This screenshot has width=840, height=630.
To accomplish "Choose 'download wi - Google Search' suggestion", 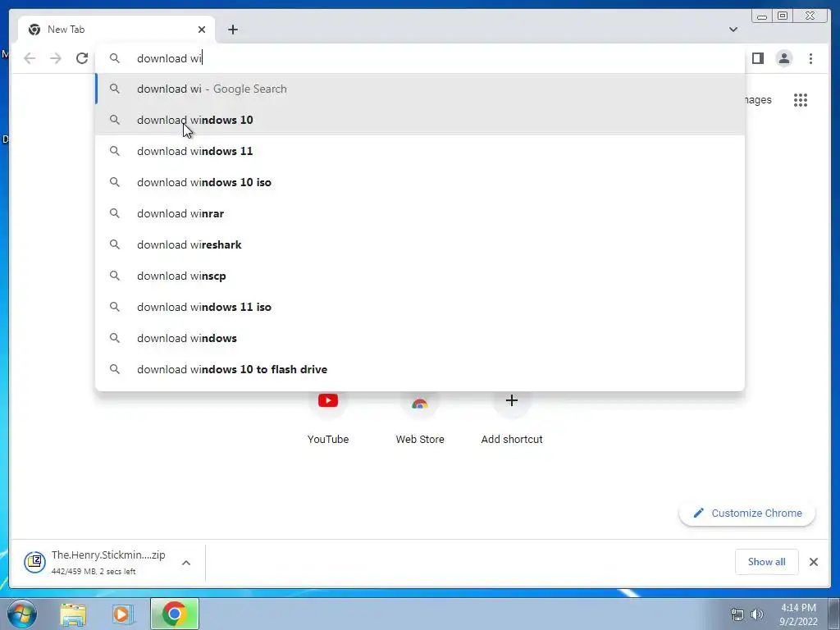I will [420, 89].
